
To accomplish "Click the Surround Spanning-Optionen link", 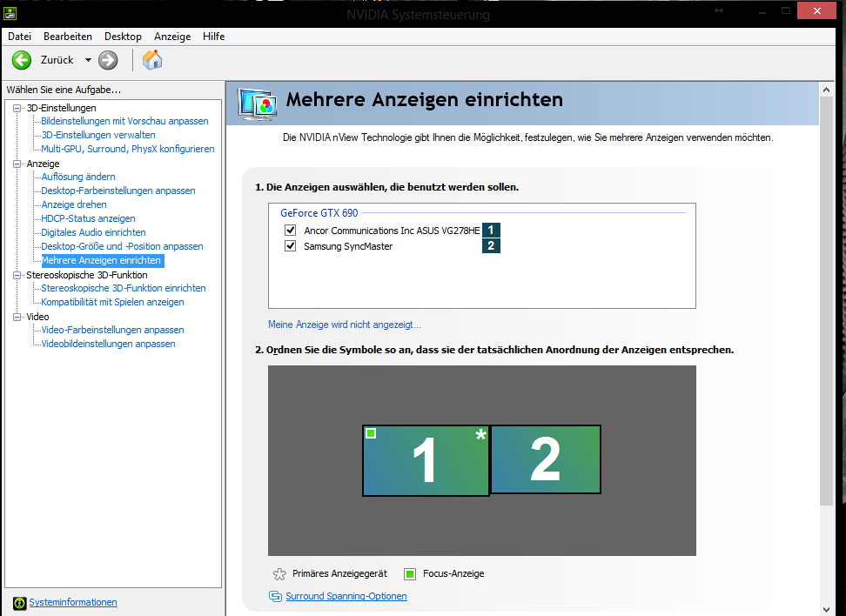I will click(x=346, y=596).
